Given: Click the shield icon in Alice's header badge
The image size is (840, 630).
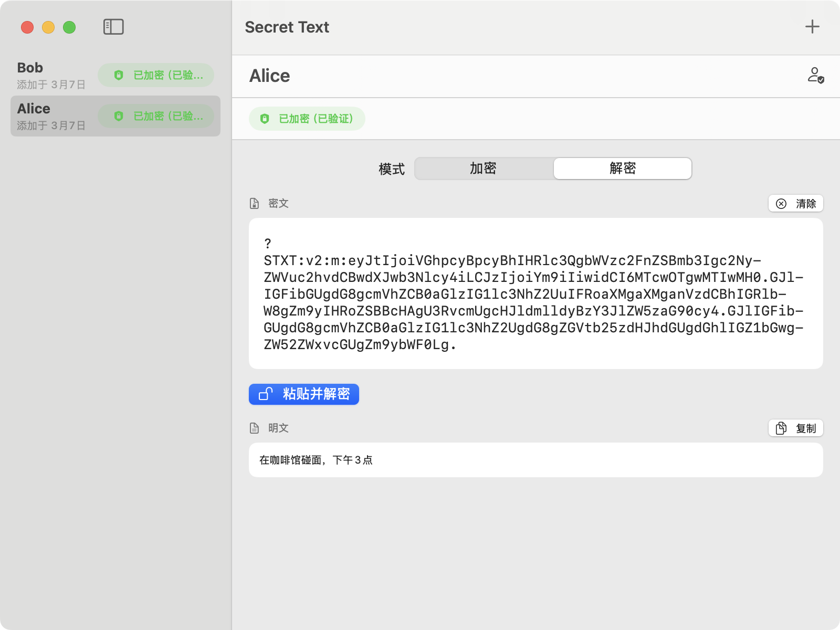Looking at the screenshot, I should [x=265, y=119].
